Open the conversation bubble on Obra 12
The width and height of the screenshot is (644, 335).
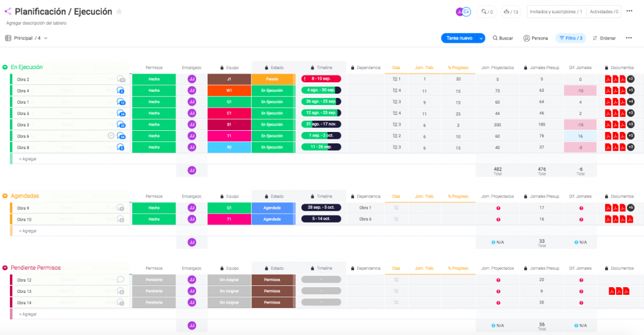(121, 280)
